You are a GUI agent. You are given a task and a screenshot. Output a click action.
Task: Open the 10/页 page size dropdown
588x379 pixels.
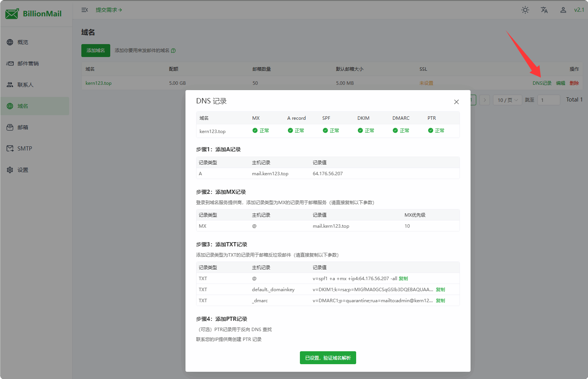507,100
